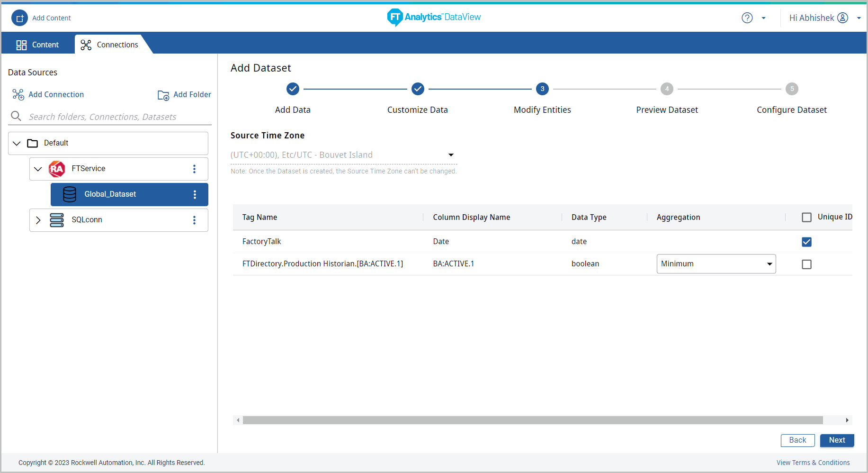Open SQLconn three-dot options menu

pyautogui.click(x=194, y=220)
